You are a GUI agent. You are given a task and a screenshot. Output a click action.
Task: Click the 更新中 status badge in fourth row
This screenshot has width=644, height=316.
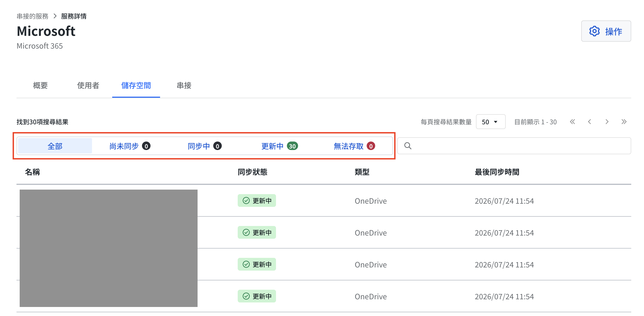[257, 296]
